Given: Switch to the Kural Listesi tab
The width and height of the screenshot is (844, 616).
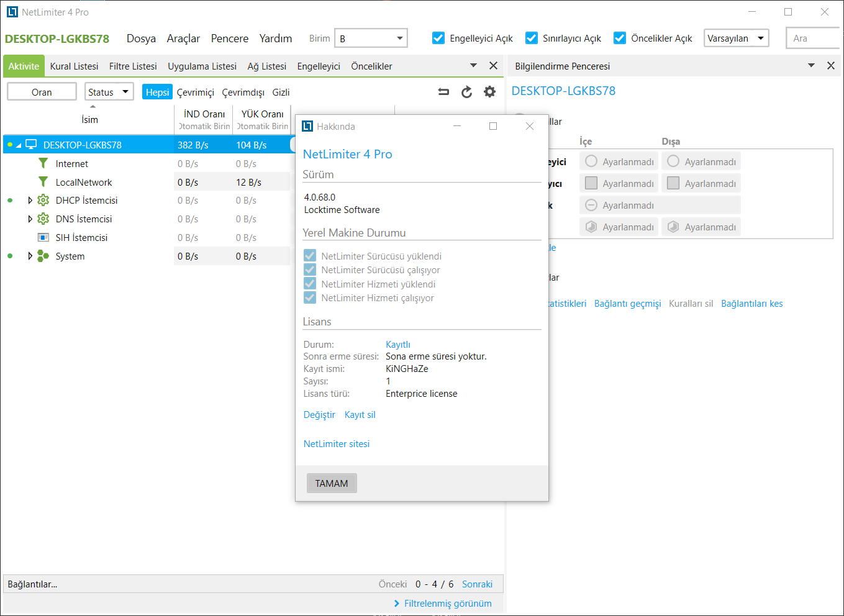Looking at the screenshot, I should pyautogui.click(x=74, y=66).
